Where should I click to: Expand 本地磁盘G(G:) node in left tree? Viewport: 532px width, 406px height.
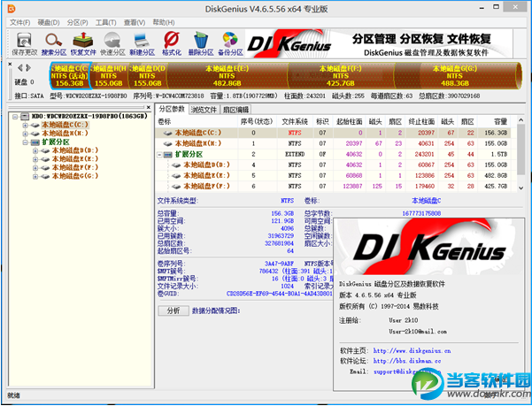coord(35,177)
